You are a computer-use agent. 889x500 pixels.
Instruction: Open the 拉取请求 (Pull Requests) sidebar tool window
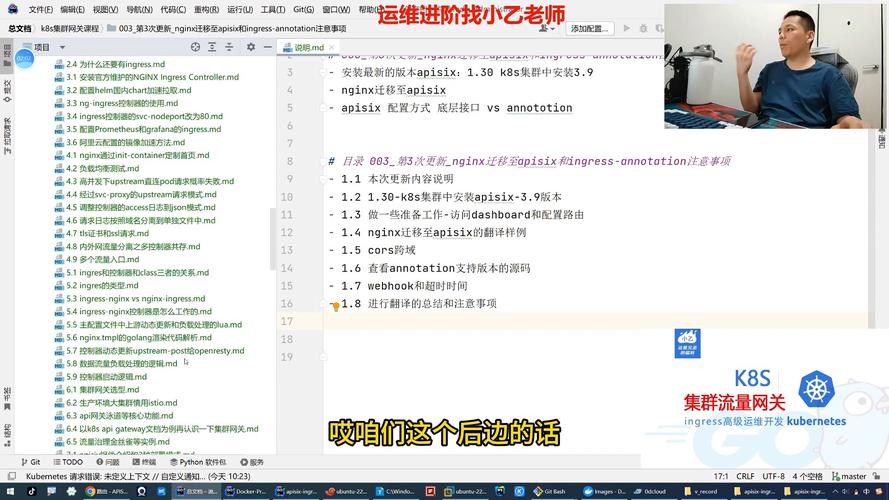coord(7,137)
